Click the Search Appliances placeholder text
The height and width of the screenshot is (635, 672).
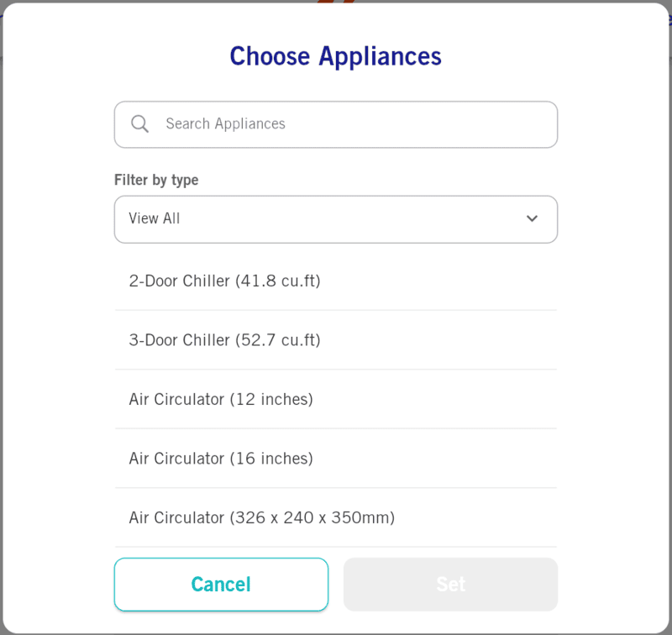tap(225, 124)
